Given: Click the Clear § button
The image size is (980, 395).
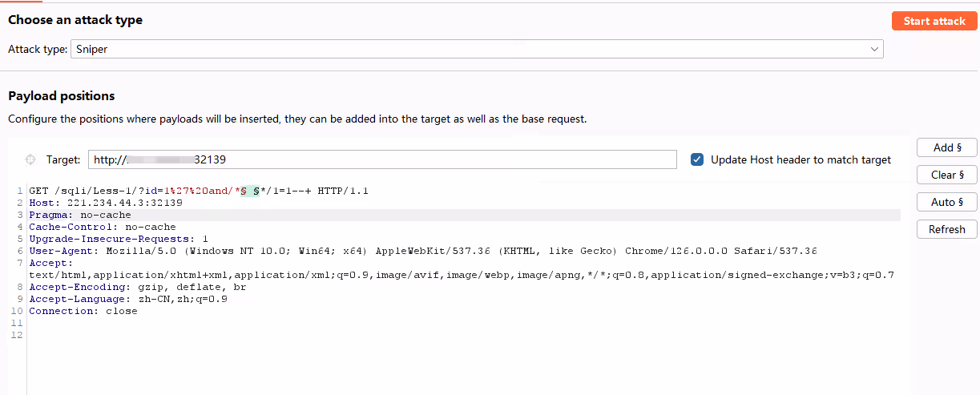Looking at the screenshot, I should 947,175.
